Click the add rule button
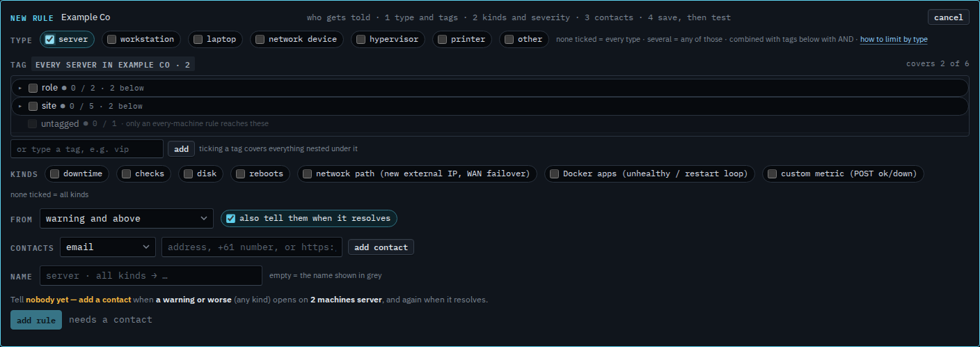The image size is (980, 347). pos(36,320)
